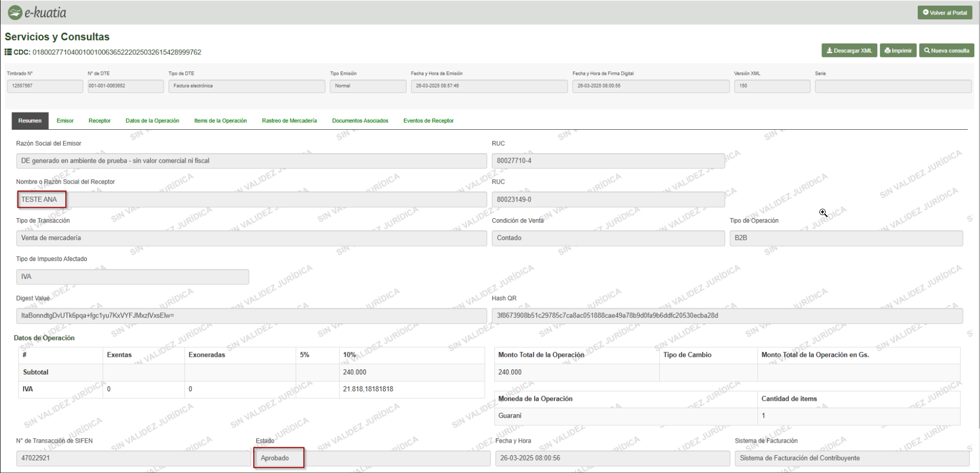Click the Estado field Aprobado
The width and height of the screenshot is (980, 473).
point(373,458)
